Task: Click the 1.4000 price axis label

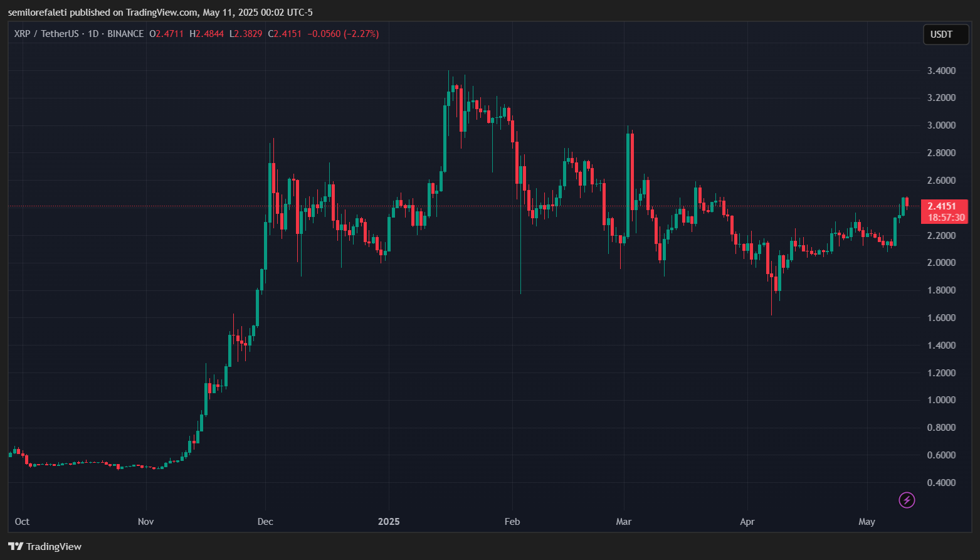Action: (941, 346)
